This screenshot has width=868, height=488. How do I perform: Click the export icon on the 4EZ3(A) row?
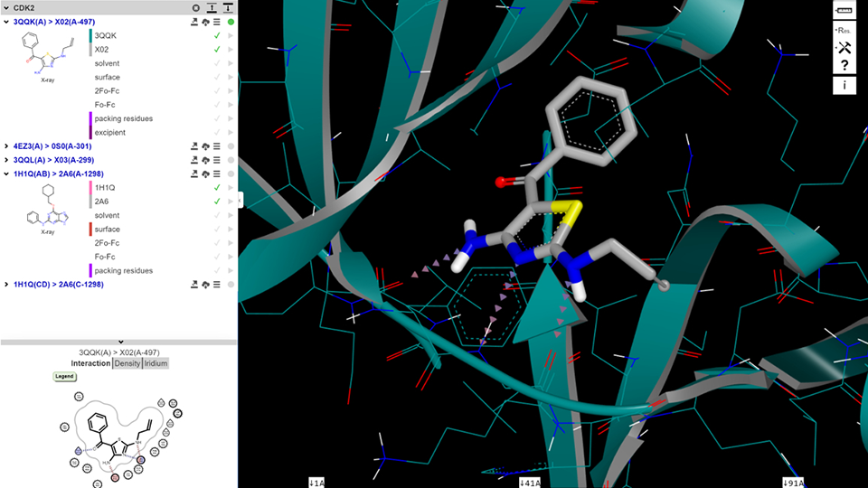pyautogui.click(x=194, y=146)
